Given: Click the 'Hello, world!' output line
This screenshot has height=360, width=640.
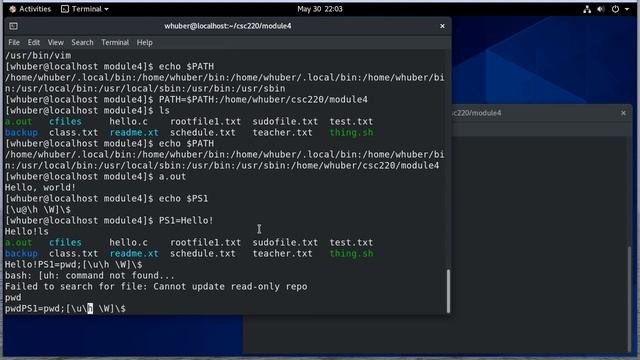Looking at the screenshot, I should point(40,188).
